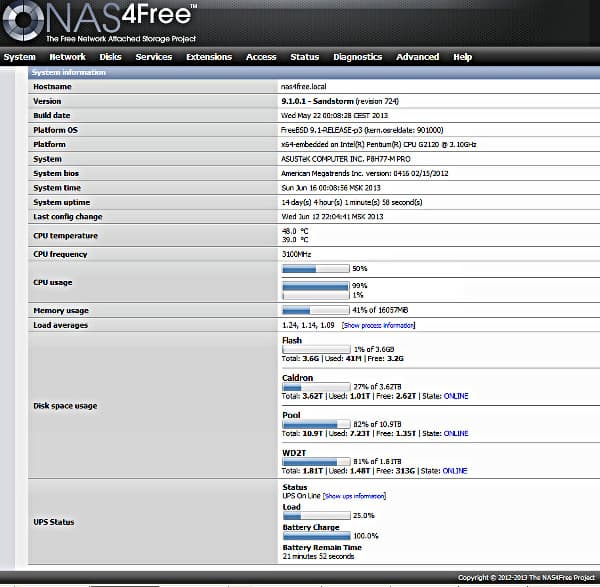Click the Disk space usage row label
600x587 pixels.
pos(65,406)
